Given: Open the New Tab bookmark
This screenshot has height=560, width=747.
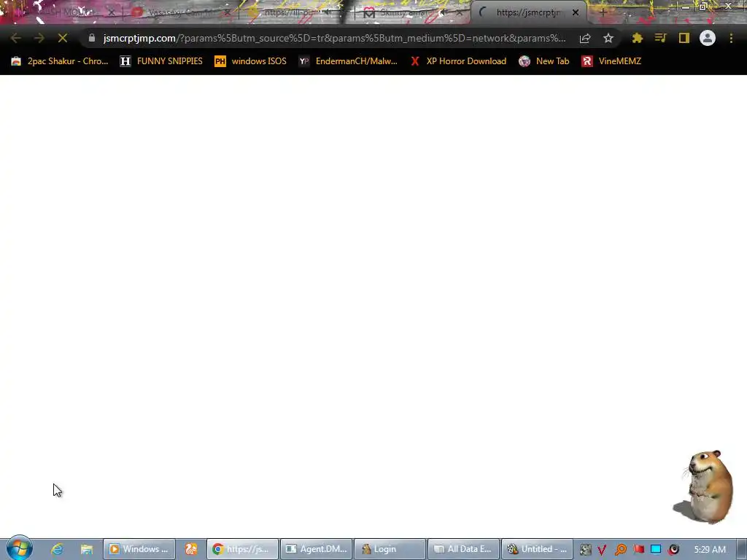Looking at the screenshot, I should pos(543,61).
